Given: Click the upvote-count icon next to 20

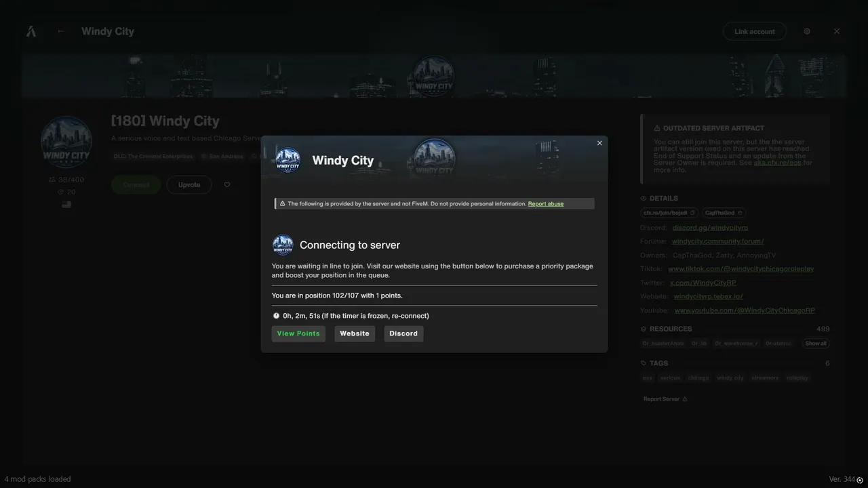Looking at the screenshot, I should point(60,192).
